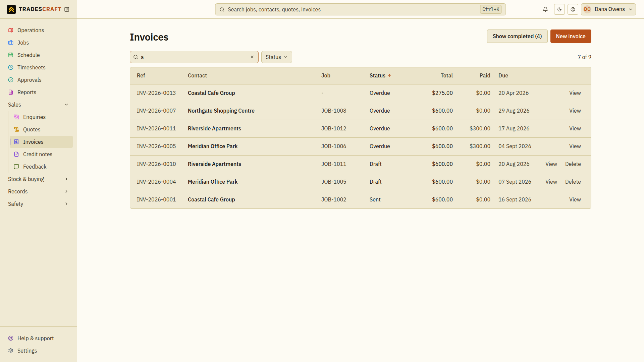644x362 pixels.
Task: Sort by the Due column header
Action: pos(503,76)
